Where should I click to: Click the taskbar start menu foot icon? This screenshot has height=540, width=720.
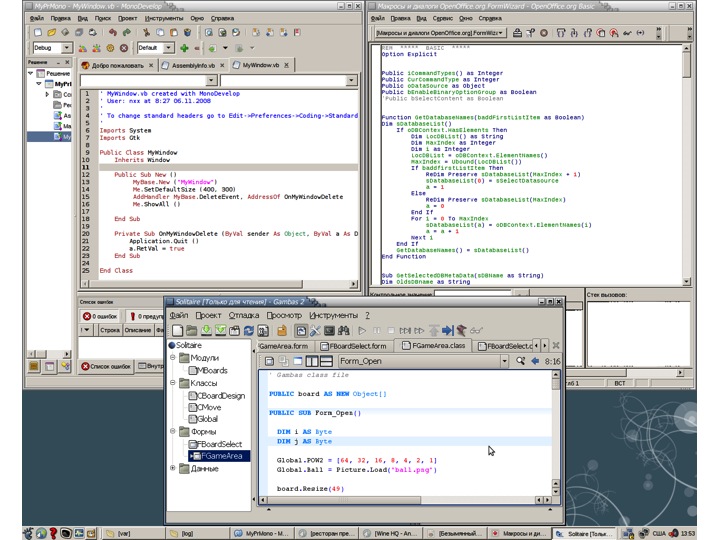click(x=28, y=533)
